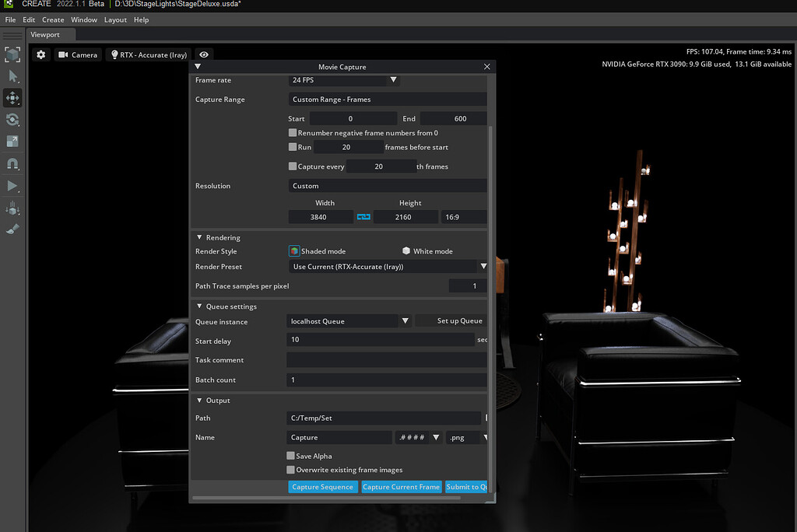Viewport: 797px width, 532px height.
Task: Open viewport settings via the gear icon
Action: point(40,54)
